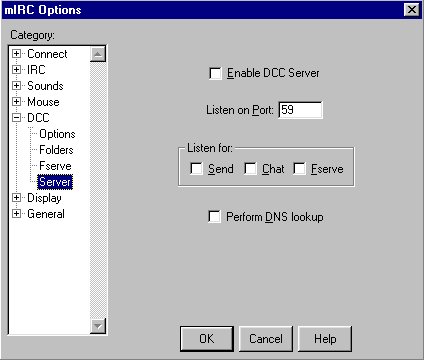
Task: Select the IRC tree item
Action: [36, 70]
